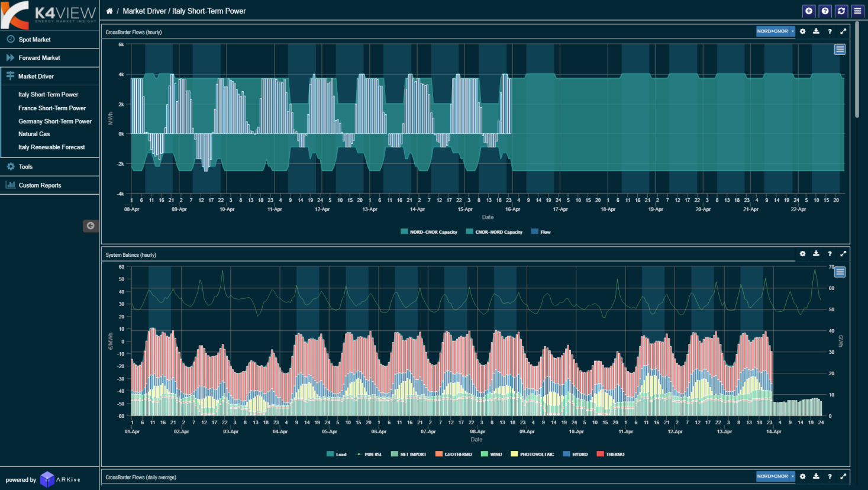The width and height of the screenshot is (868, 490).
Task: Open settings gear for CrossBorder Flows (hourly)
Action: [803, 31]
